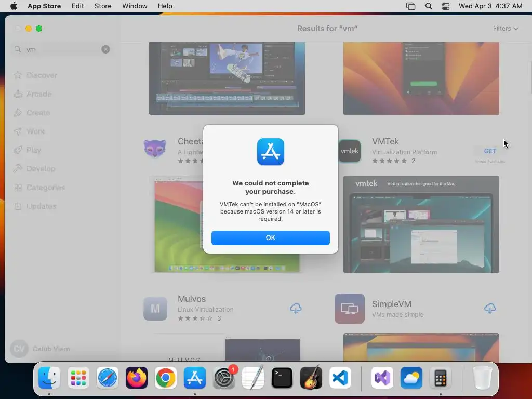Launch Firefox from the Dock

click(x=137, y=378)
